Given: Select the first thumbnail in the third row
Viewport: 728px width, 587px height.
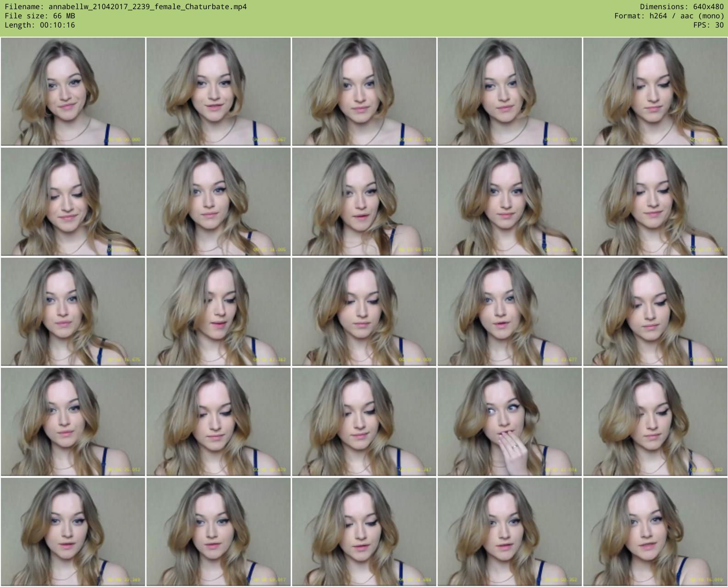Looking at the screenshot, I should coord(73,311).
